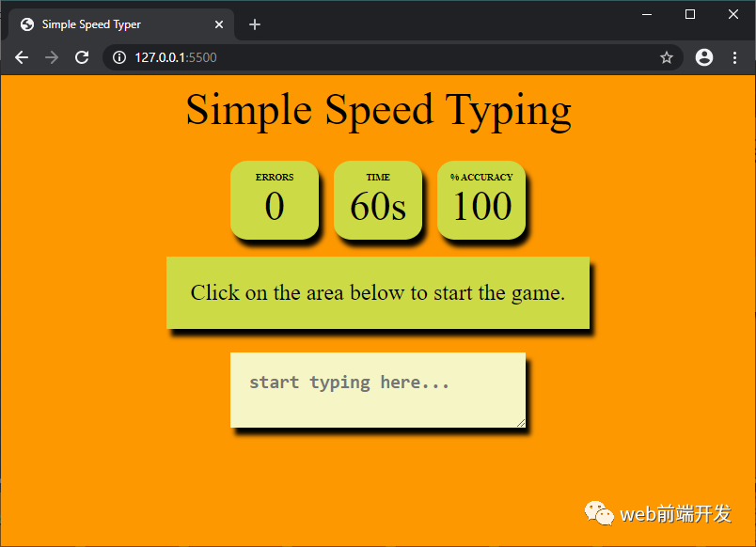This screenshot has height=547, width=756.
Task: Select the Simple Speed Typer tab
Action: 121,24
